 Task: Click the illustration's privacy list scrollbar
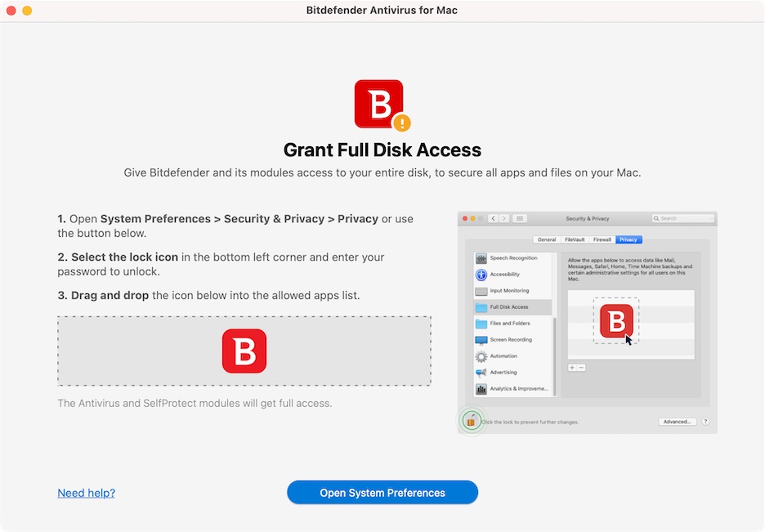(555, 356)
